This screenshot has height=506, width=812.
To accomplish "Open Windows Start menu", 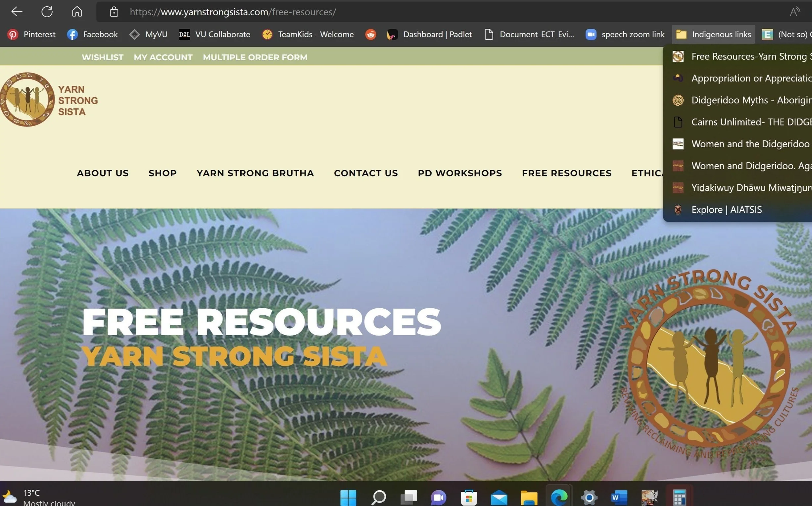I will click(348, 497).
